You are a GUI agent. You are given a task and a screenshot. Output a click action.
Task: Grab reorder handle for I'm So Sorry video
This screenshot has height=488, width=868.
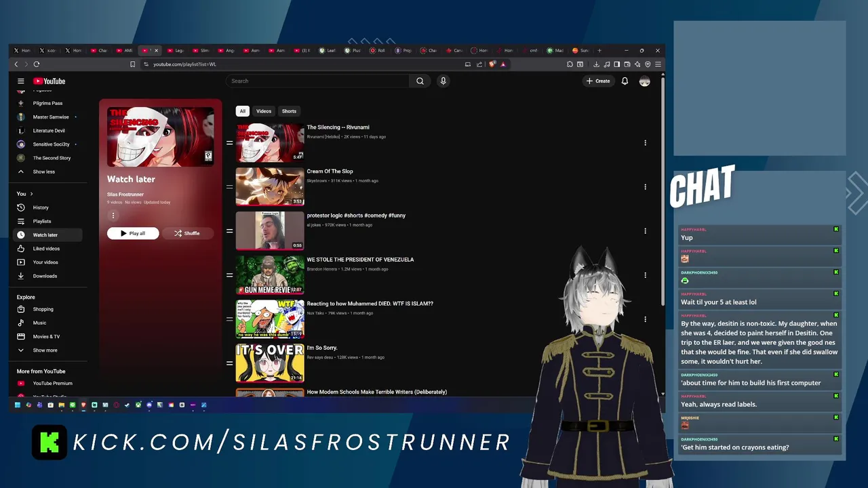point(229,363)
